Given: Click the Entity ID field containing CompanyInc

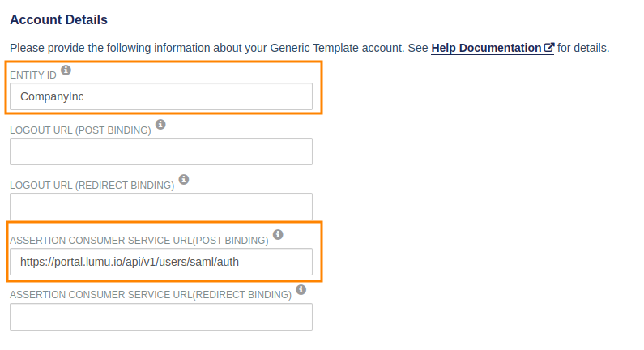Looking at the screenshot, I should pyautogui.click(x=160, y=96).
